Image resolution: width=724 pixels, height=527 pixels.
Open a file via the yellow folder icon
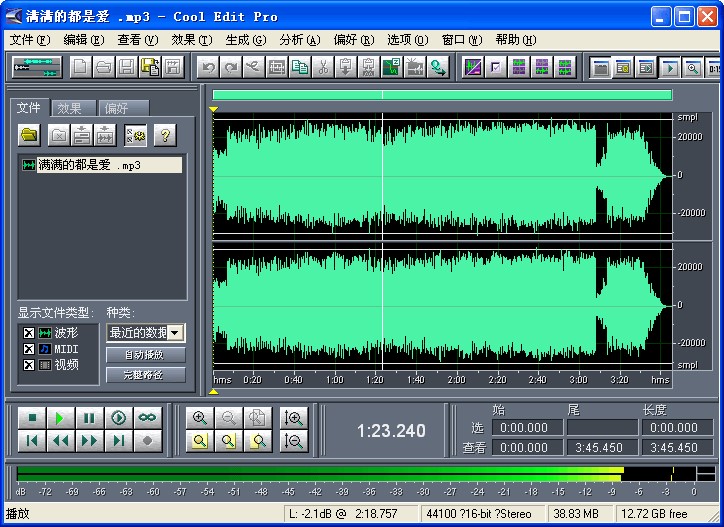[29, 135]
